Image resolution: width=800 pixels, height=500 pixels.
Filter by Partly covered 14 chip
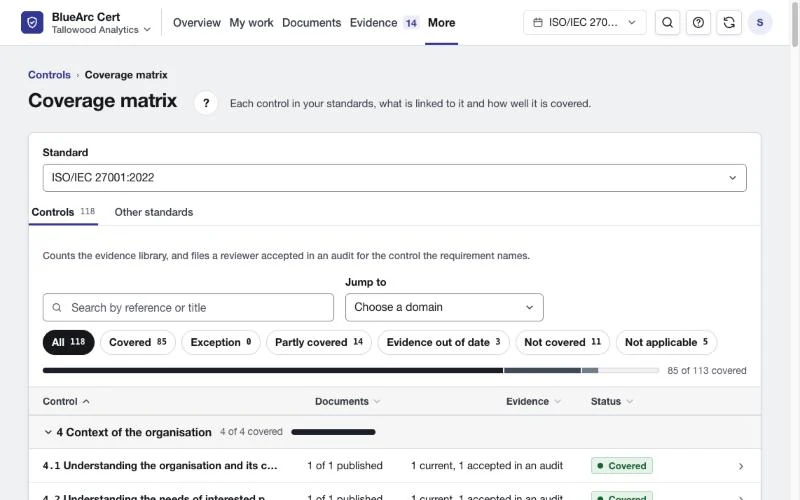point(319,342)
